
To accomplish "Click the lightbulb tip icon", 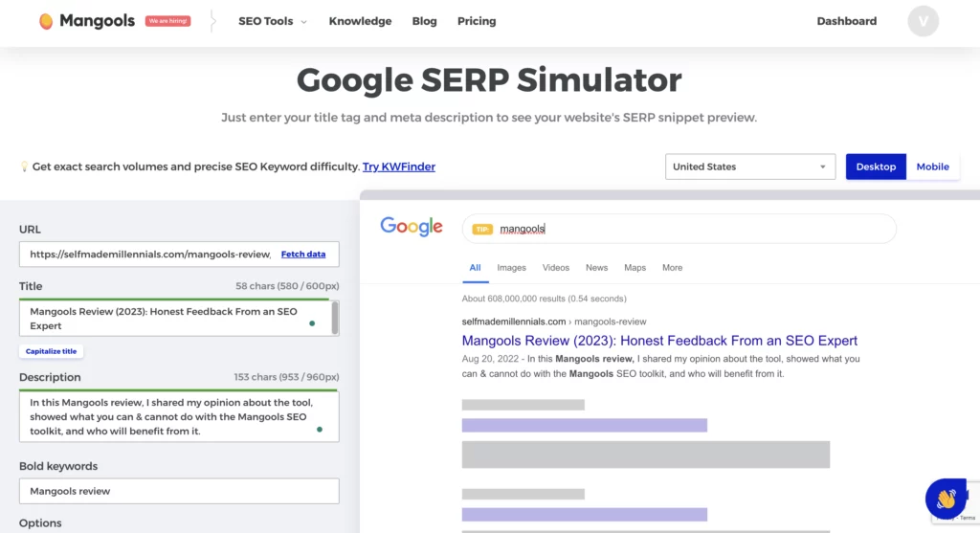I will (24, 167).
